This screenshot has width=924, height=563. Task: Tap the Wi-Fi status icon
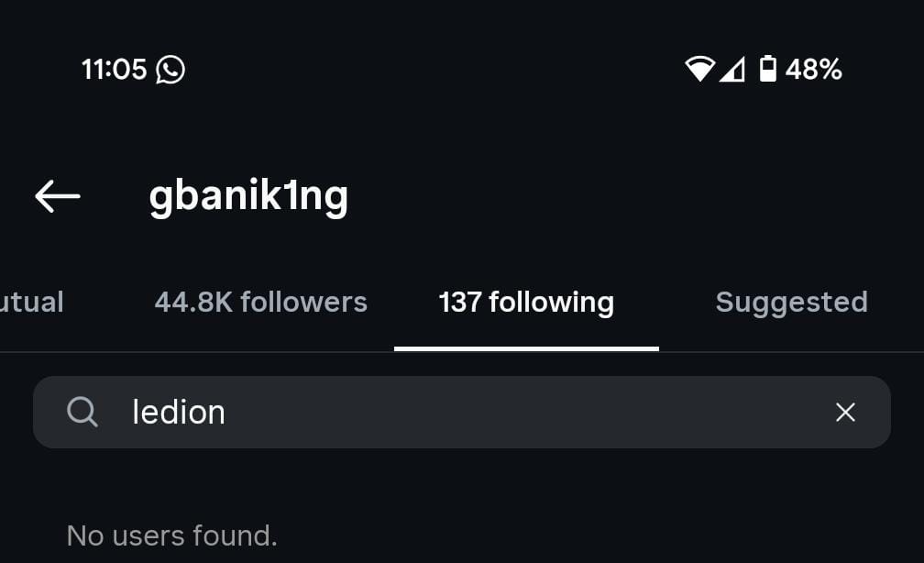[x=699, y=70]
